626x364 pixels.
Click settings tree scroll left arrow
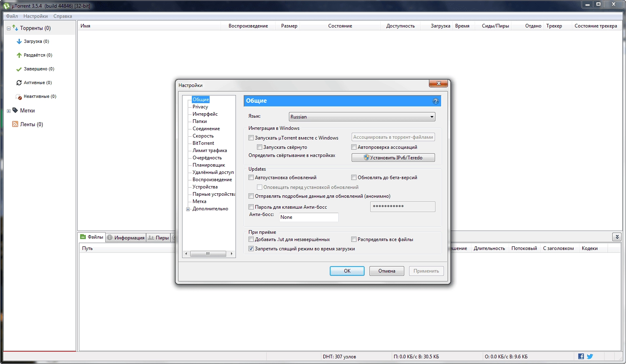[x=186, y=254]
